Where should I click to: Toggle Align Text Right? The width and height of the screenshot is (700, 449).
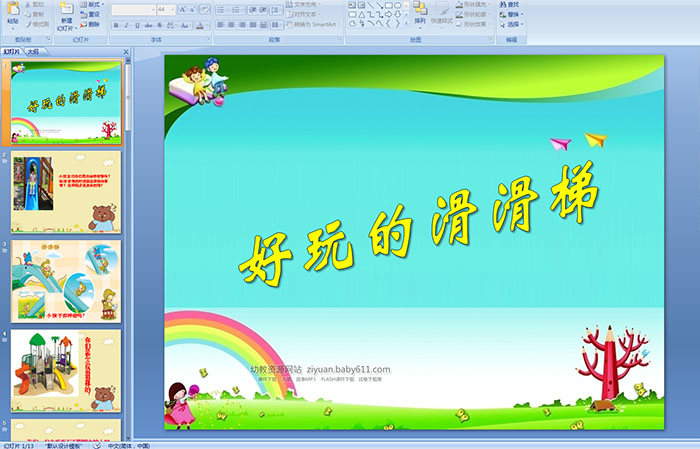242,25
